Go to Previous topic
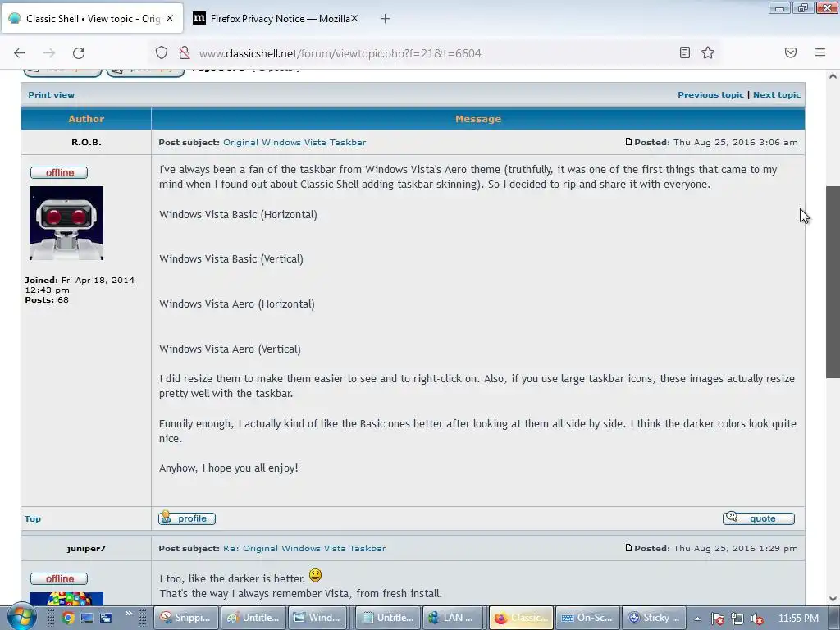Image resolution: width=840 pixels, height=630 pixels. pos(710,95)
